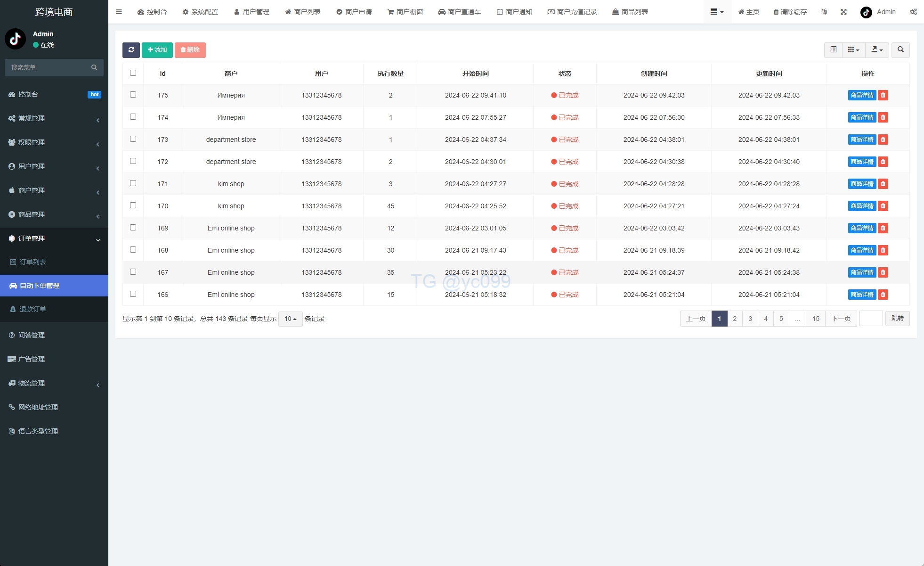
Task: Expand the 商户管理 sidebar menu
Action: [54, 190]
